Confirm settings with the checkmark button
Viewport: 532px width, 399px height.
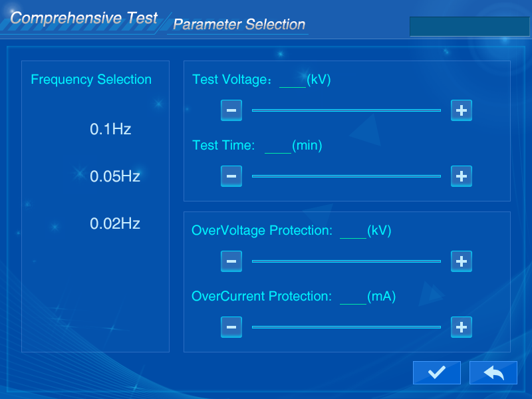pyautogui.click(x=436, y=373)
